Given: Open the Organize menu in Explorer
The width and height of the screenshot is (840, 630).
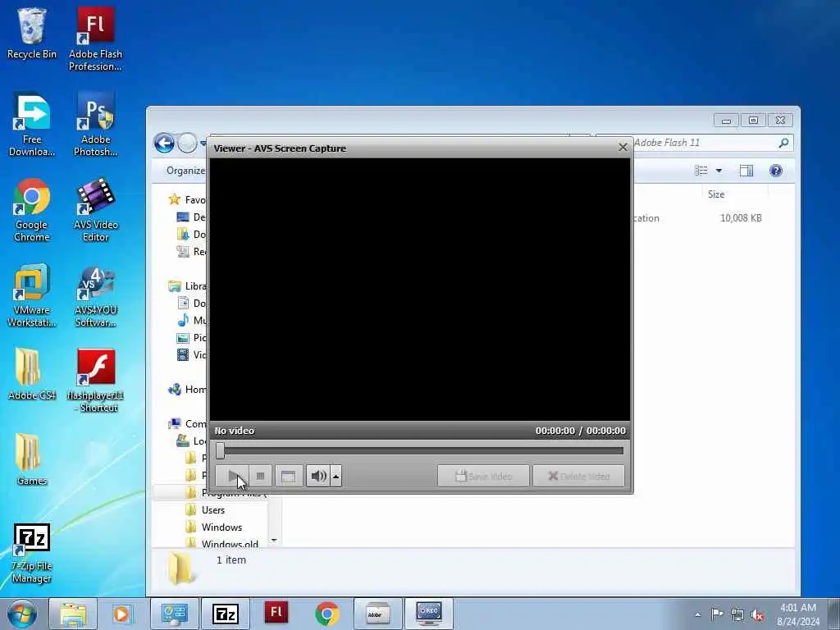Looking at the screenshot, I should pyautogui.click(x=185, y=171).
